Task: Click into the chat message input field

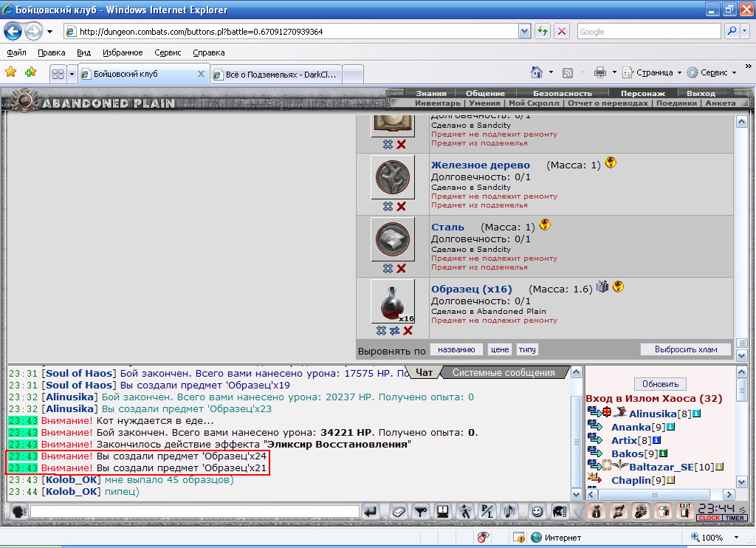Action: (x=195, y=511)
